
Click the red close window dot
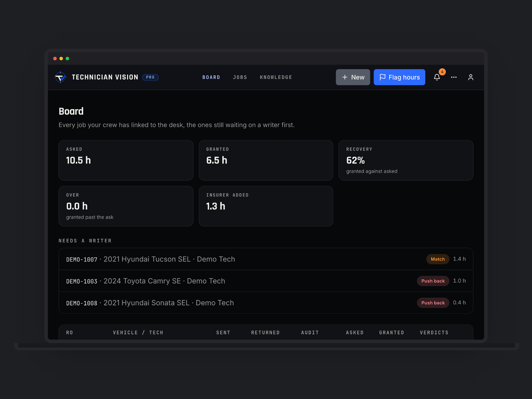tap(55, 59)
